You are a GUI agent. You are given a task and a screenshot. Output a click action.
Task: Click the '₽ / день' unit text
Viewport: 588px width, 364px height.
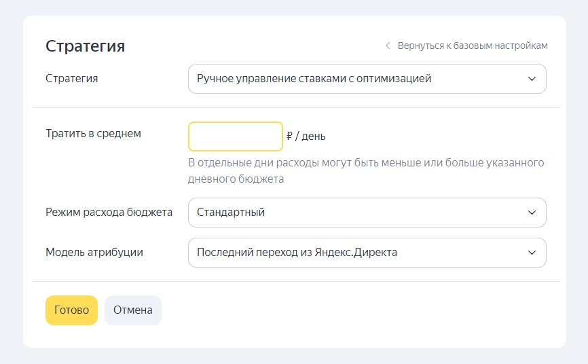(x=306, y=136)
